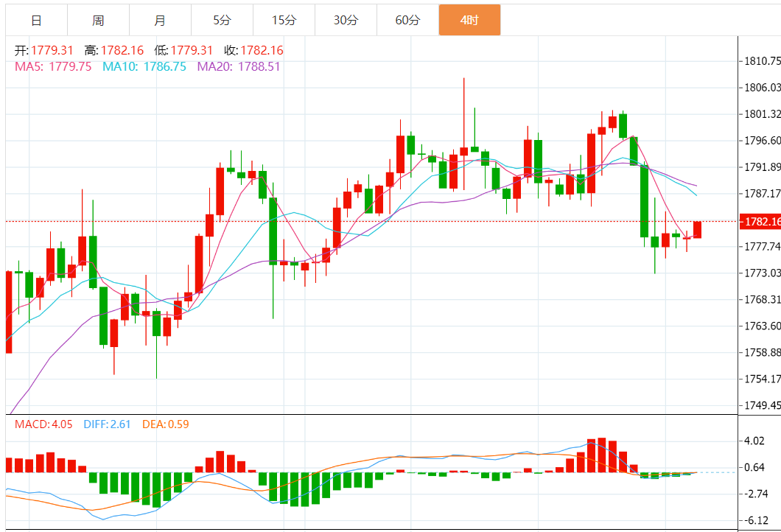Click the 高:1782.16 high price value
The image size is (781, 532).
tap(114, 50)
